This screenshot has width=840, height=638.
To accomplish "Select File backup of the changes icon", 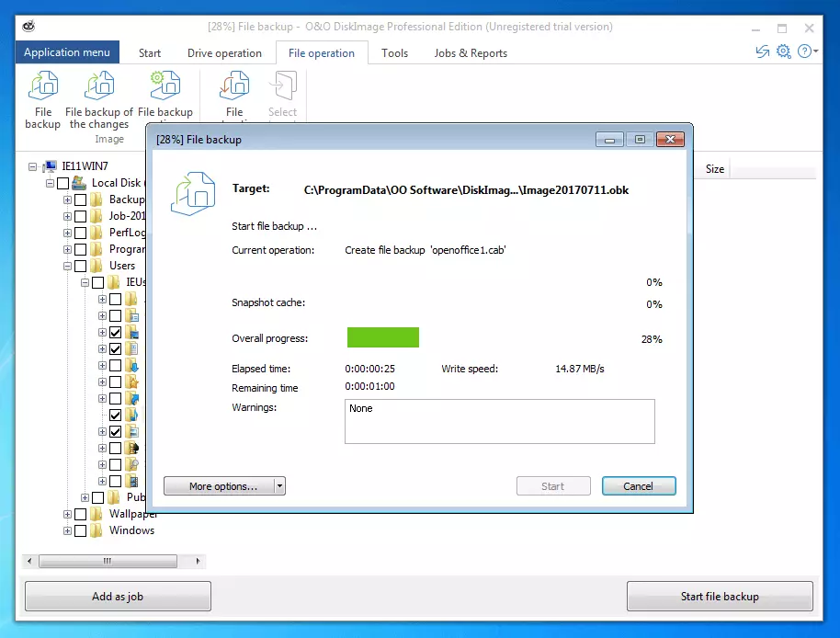I will click(99, 89).
